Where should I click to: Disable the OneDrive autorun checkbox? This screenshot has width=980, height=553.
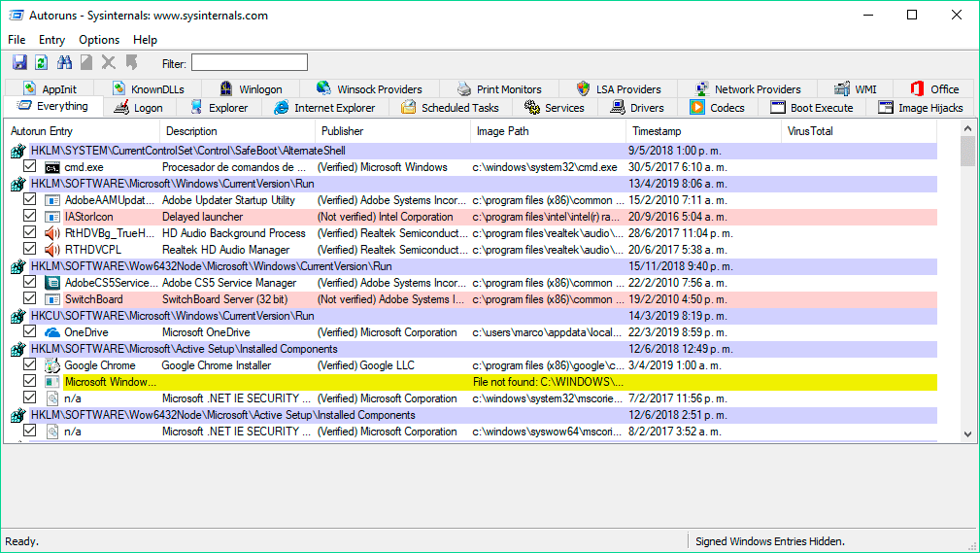click(29, 331)
